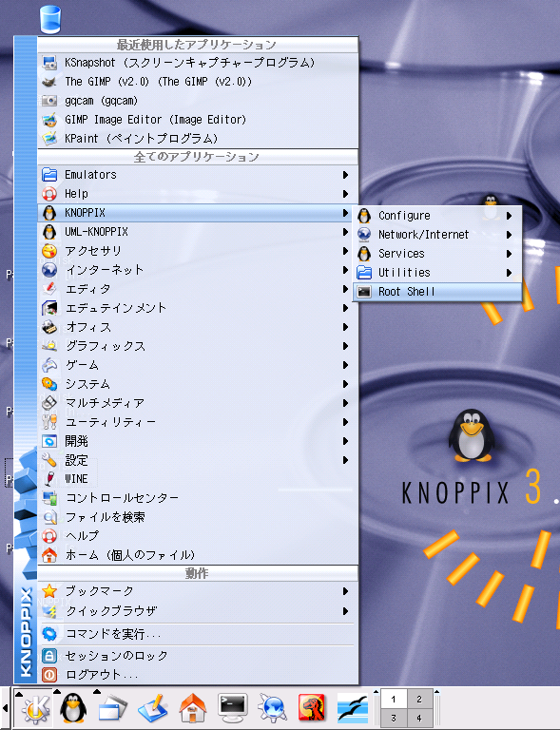Open The GIMP (v2.0) recent entry
The width and height of the screenshot is (560, 730).
198,82
